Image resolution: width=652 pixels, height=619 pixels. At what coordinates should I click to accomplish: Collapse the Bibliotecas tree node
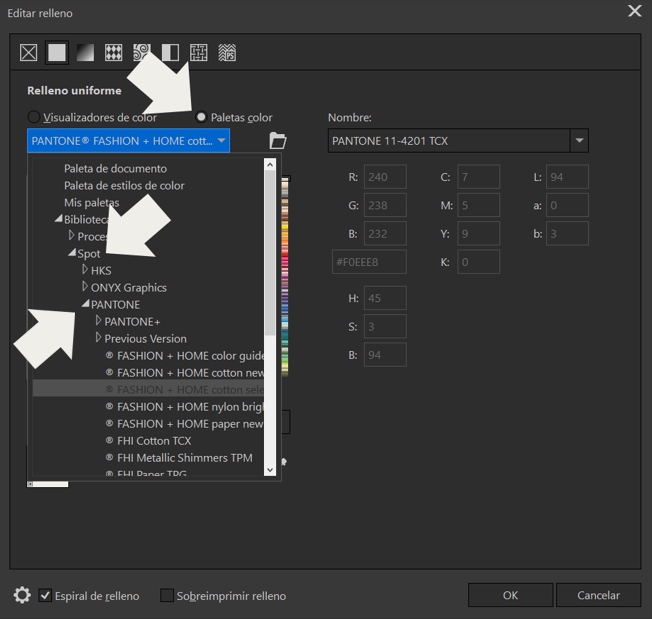tap(59, 219)
